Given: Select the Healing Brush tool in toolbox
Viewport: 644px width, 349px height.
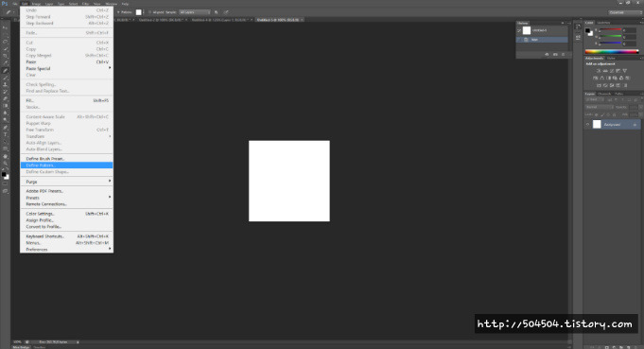Looking at the screenshot, I should tap(5, 70).
